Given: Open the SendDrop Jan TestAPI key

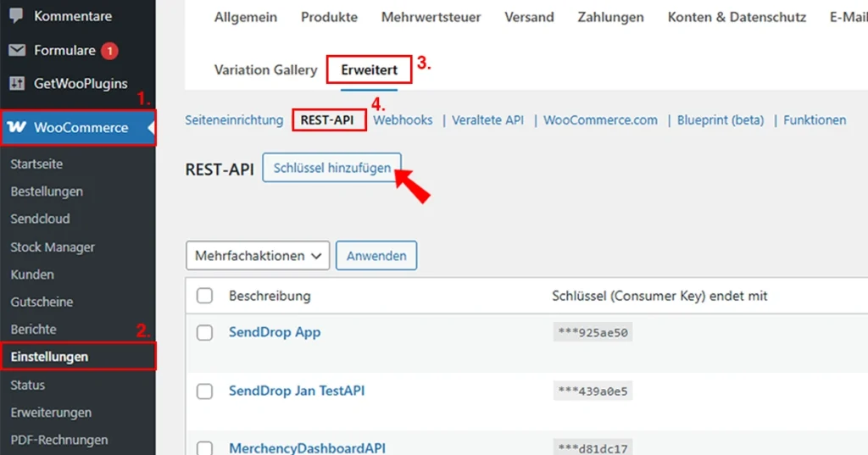Looking at the screenshot, I should click(297, 391).
